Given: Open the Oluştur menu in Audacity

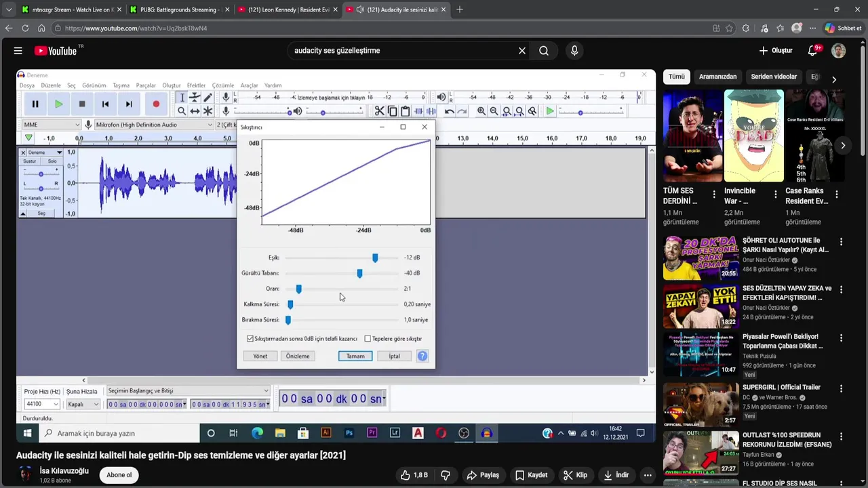Looking at the screenshot, I should pos(172,85).
